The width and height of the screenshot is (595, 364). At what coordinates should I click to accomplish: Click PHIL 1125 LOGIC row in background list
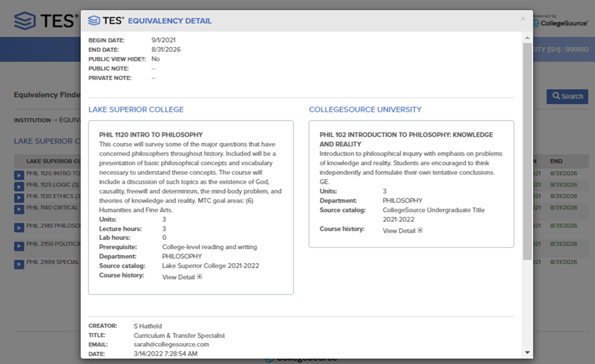(53, 185)
